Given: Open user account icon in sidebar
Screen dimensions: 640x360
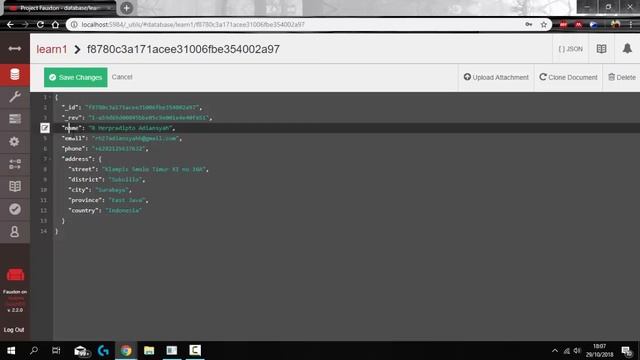Looking at the screenshot, I should (15, 232).
